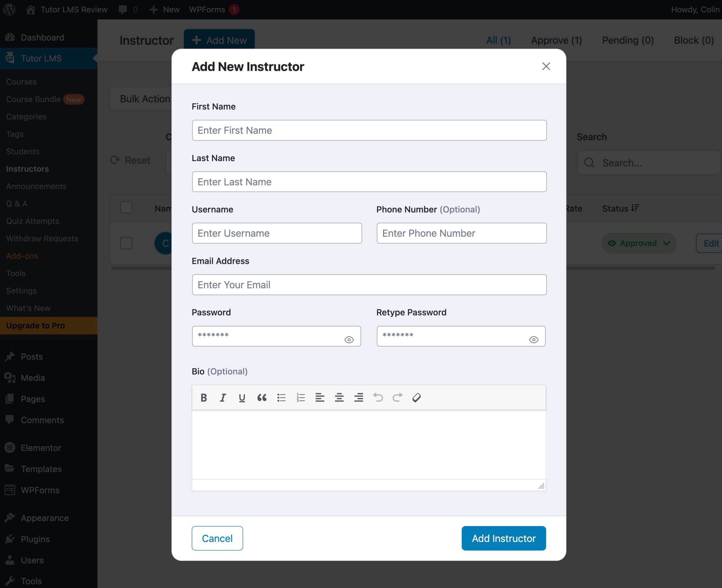
Task: Insert a blockquote in Bio editor
Action: pos(262,398)
